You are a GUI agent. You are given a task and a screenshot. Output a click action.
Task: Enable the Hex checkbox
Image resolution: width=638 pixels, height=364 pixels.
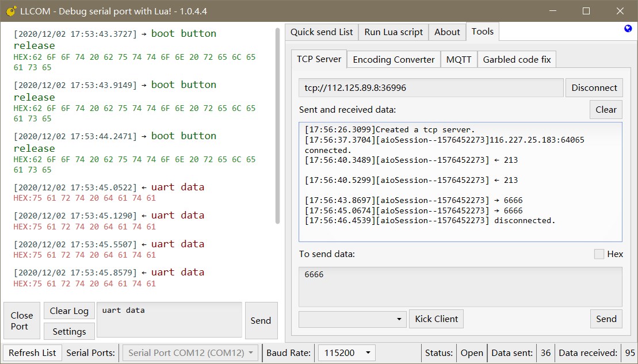599,254
